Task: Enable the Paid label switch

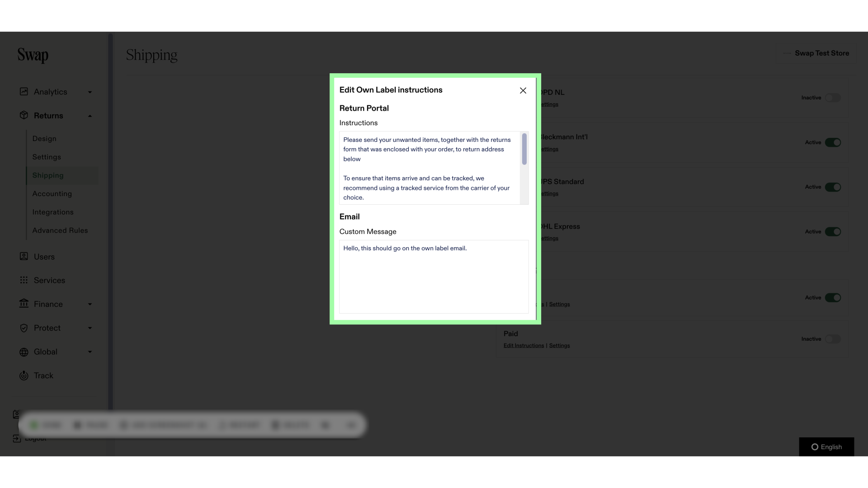Action: (833, 339)
